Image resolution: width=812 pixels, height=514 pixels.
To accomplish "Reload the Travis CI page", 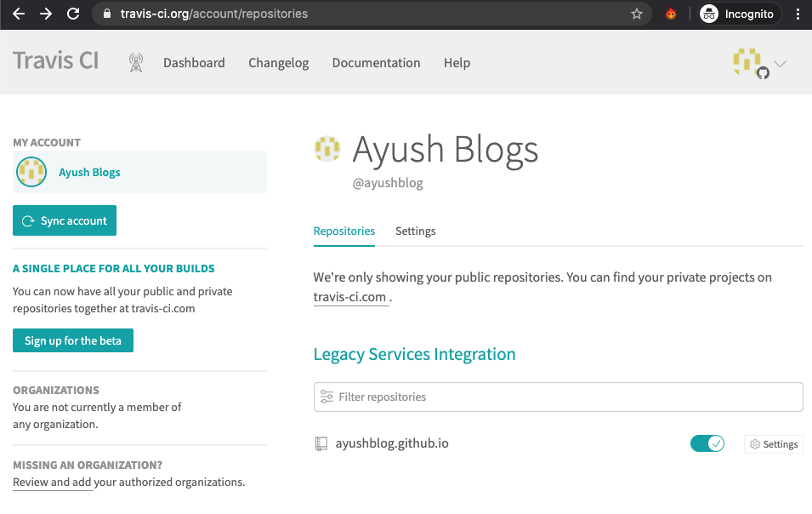I will point(73,14).
